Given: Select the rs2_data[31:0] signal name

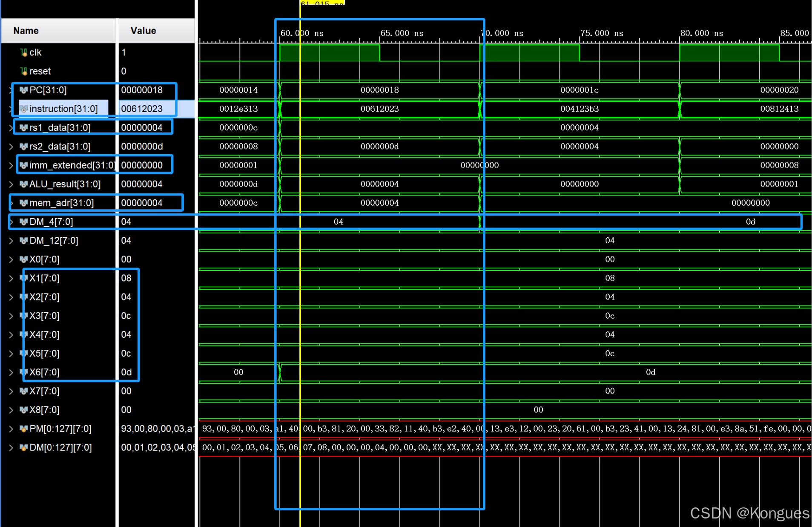Looking at the screenshot, I should pyautogui.click(x=60, y=147).
